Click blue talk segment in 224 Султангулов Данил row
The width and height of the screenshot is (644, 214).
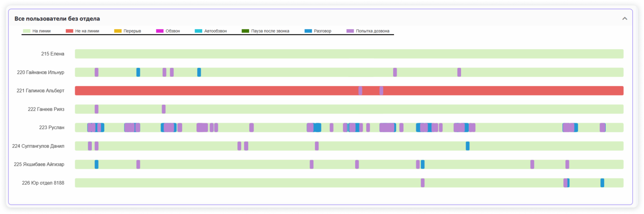[467, 146]
